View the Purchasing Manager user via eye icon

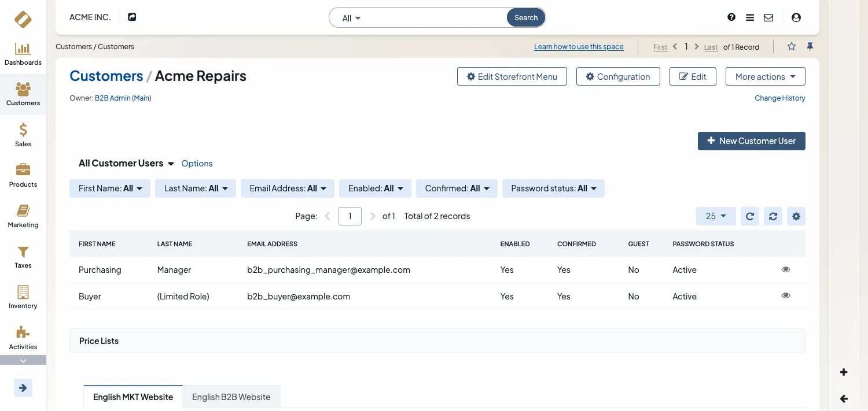tap(786, 269)
